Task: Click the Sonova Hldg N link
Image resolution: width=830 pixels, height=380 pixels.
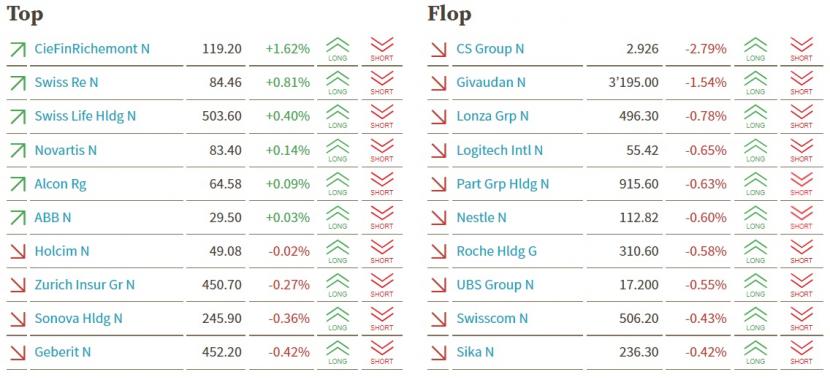Action: (x=78, y=319)
